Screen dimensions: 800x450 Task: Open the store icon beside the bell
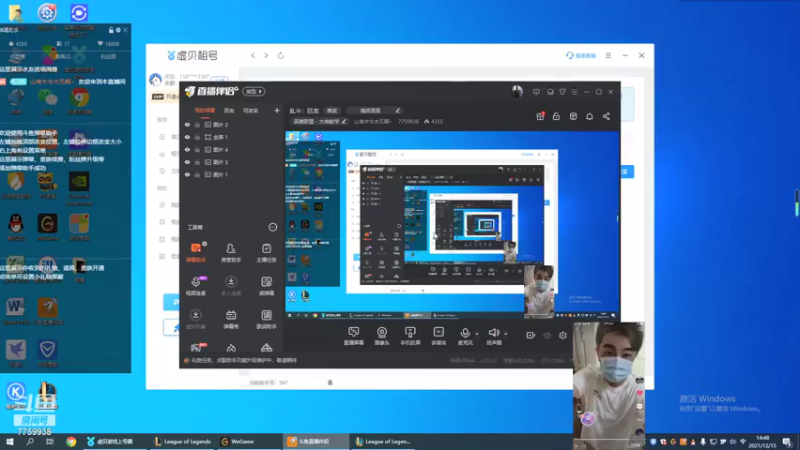click(573, 116)
